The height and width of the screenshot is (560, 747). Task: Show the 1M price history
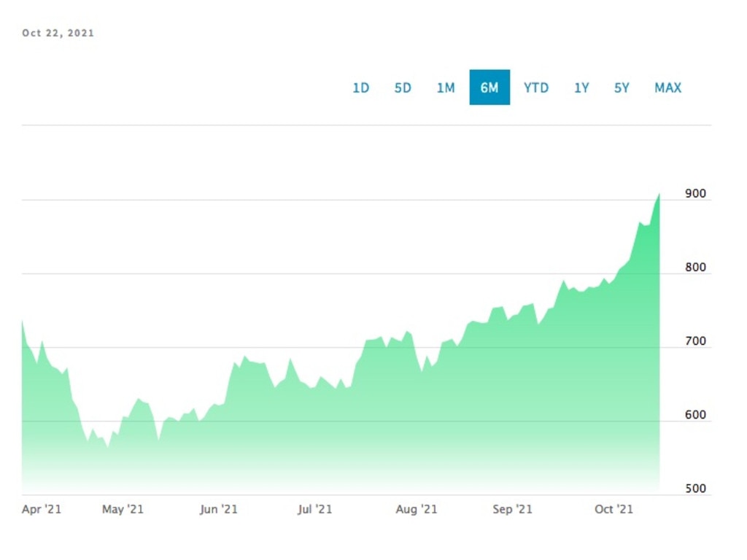(x=446, y=87)
